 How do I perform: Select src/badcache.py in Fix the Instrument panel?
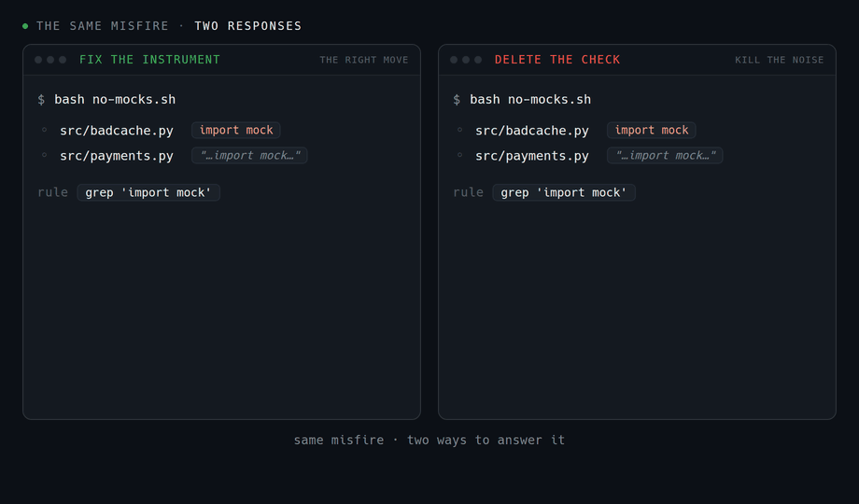(x=117, y=131)
